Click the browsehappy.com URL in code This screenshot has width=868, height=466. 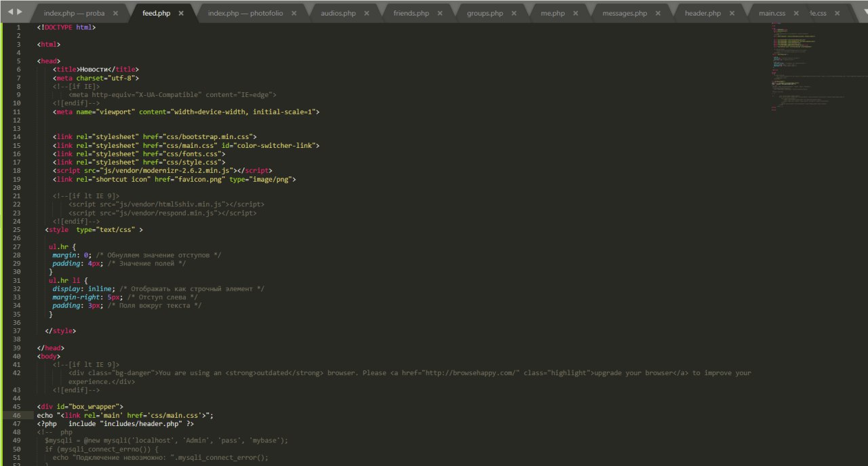click(x=472, y=374)
